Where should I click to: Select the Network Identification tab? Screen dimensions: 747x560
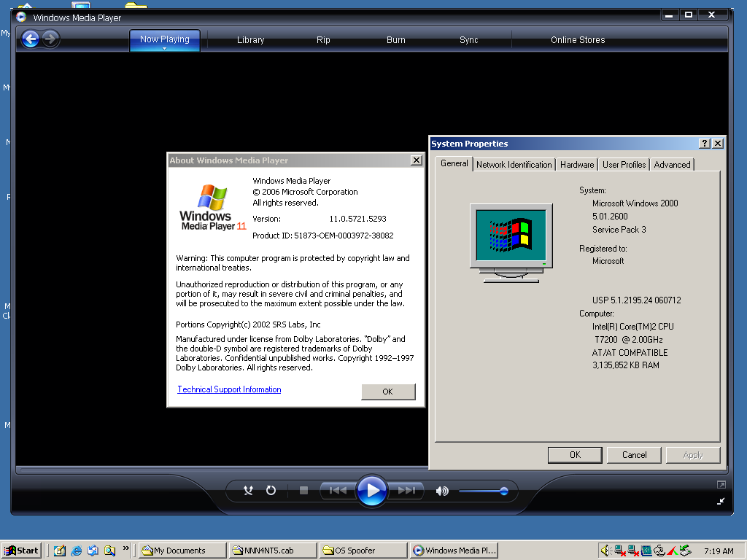click(x=514, y=165)
